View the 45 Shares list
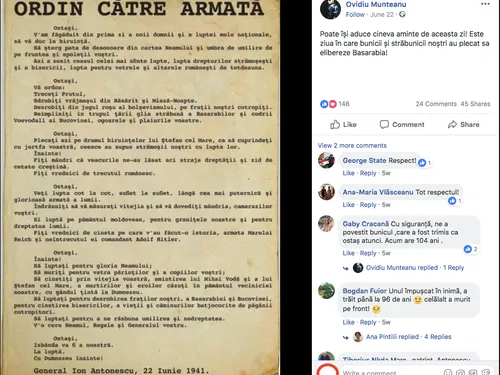The height and width of the screenshot is (375, 500). pyautogui.click(x=475, y=104)
